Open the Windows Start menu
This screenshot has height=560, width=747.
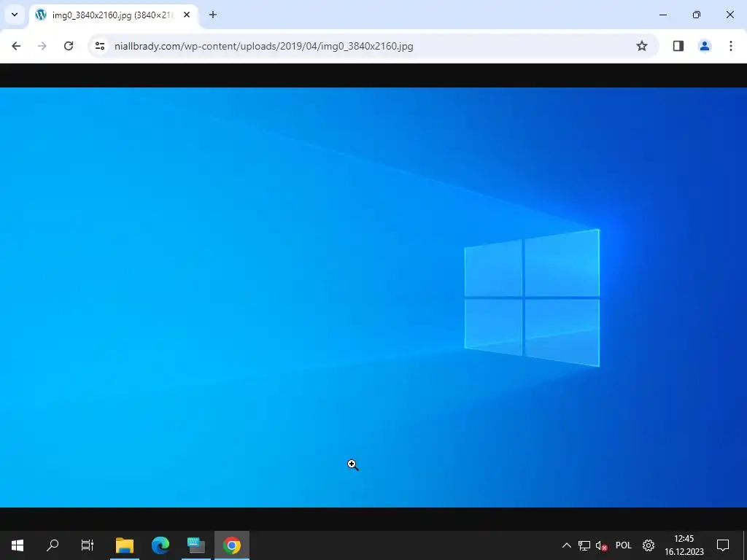click(18, 545)
